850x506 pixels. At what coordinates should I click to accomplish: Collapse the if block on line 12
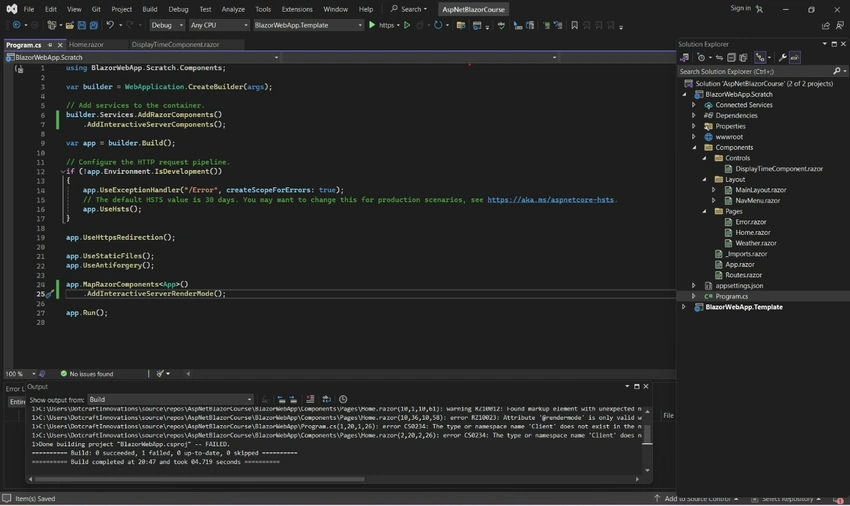click(63, 171)
